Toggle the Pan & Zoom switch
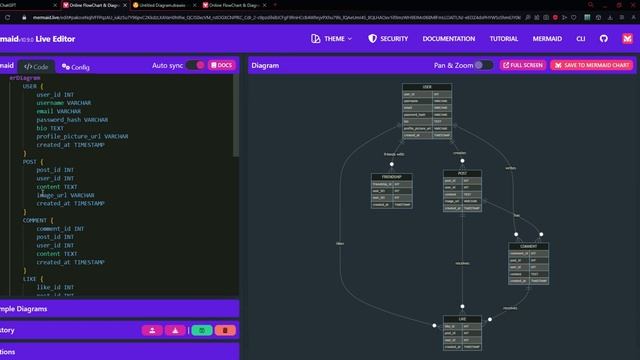640x360 pixels. click(x=484, y=65)
